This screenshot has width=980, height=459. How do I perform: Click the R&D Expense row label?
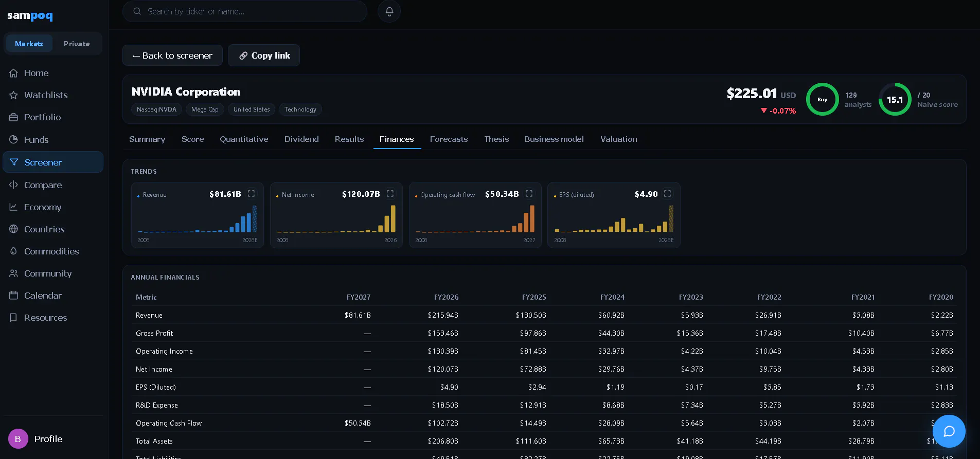157,405
